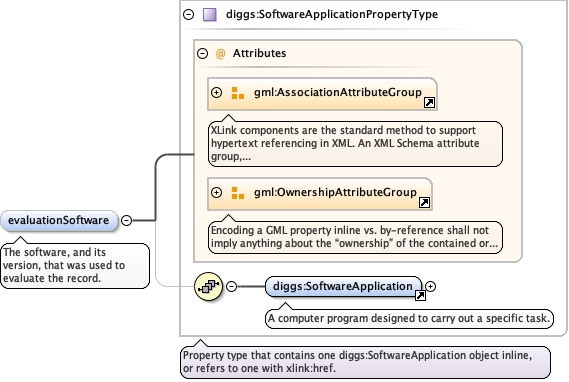Image resolution: width=569 pixels, height=382 pixels.
Task: Click the purple complex type square icon
Action: coord(210,15)
